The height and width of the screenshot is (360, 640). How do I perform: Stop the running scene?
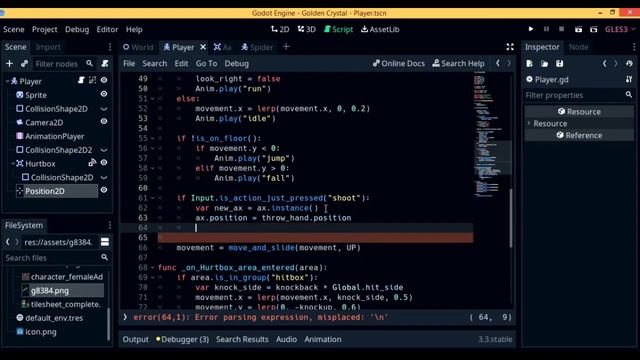click(x=562, y=29)
